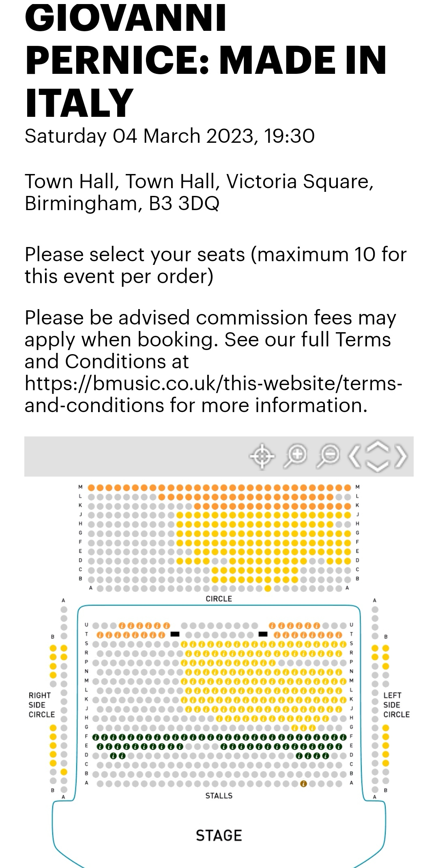438x868 pixels.
Task: Select the top yellow seat in Right Side Circle
Action: [x=64, y=648]
